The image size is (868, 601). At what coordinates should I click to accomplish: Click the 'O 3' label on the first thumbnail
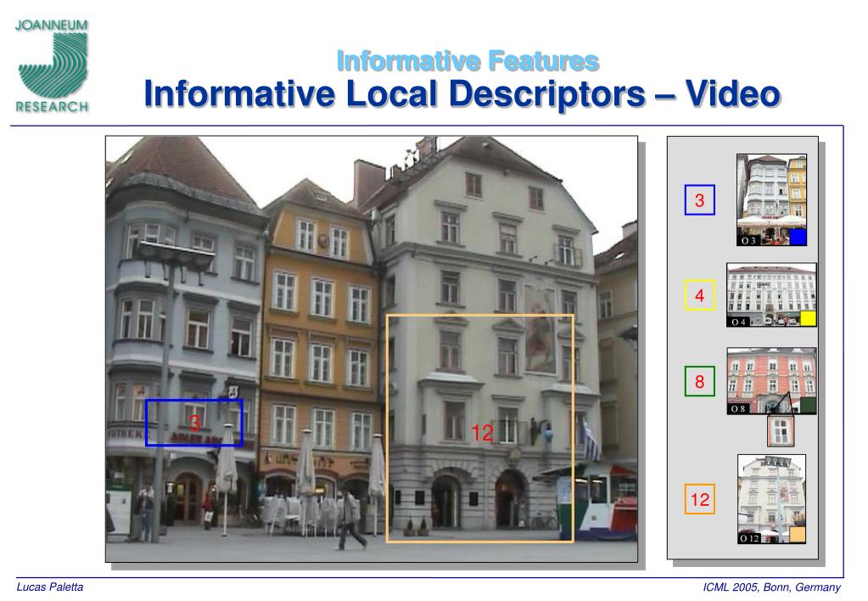click(748, 241)
